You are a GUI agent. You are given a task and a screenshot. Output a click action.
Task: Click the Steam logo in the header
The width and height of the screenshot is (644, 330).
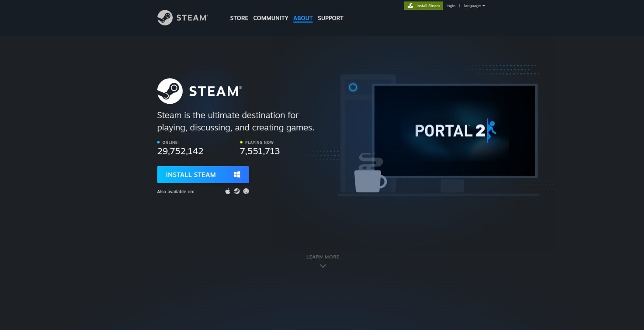tap(183, 18)
